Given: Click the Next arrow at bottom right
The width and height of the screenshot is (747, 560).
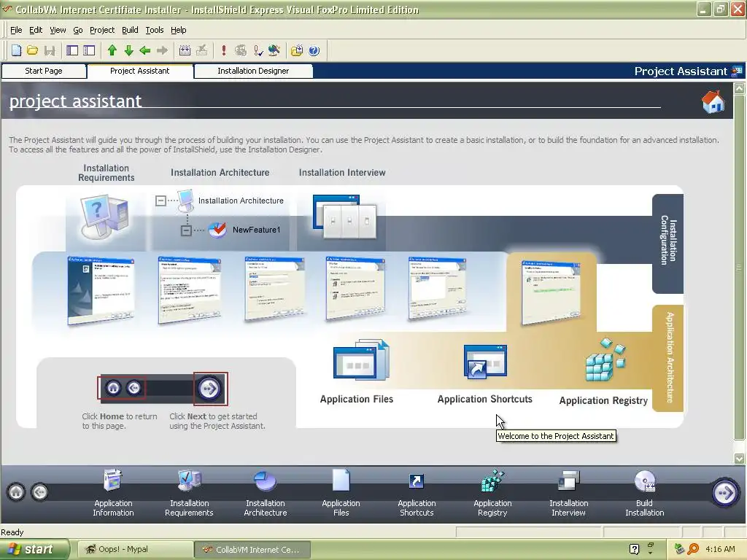Looking at the screenshot, I should (724, 492).
